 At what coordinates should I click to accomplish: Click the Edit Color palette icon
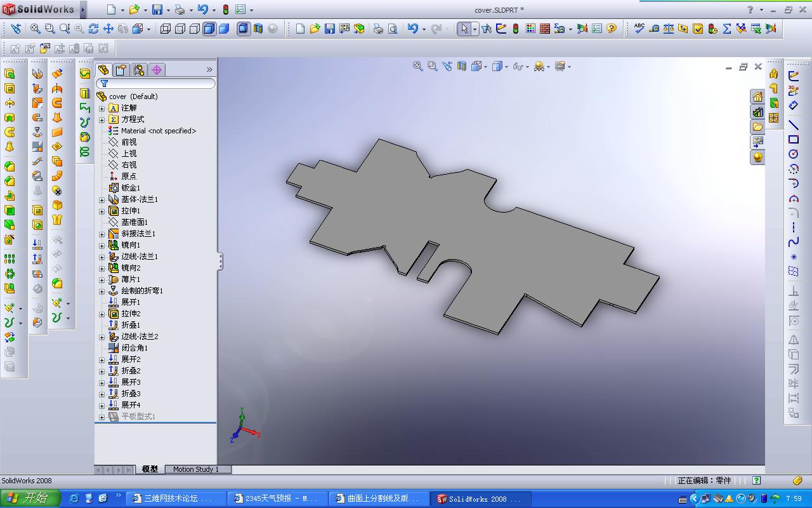point(530,29)
